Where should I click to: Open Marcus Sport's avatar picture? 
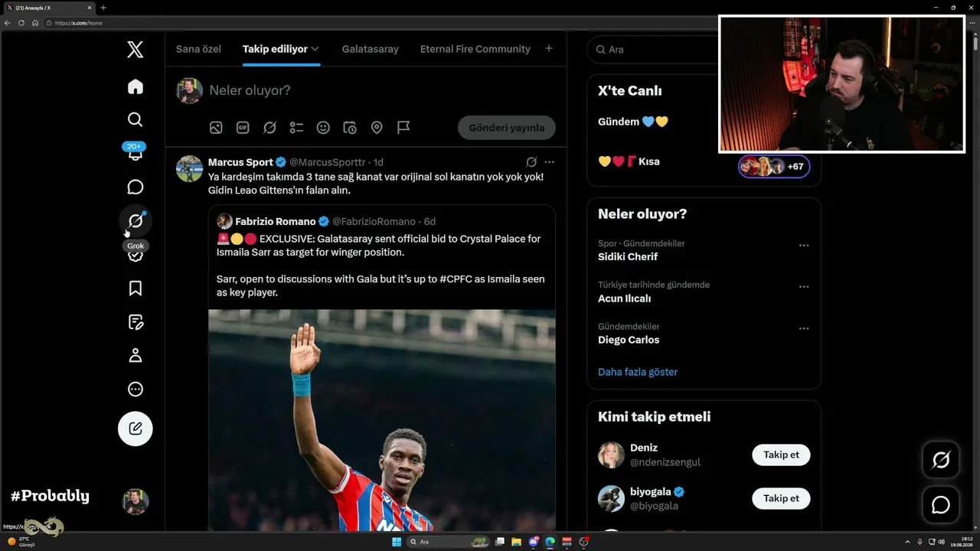pyautogui.click(x=189, y=168)
